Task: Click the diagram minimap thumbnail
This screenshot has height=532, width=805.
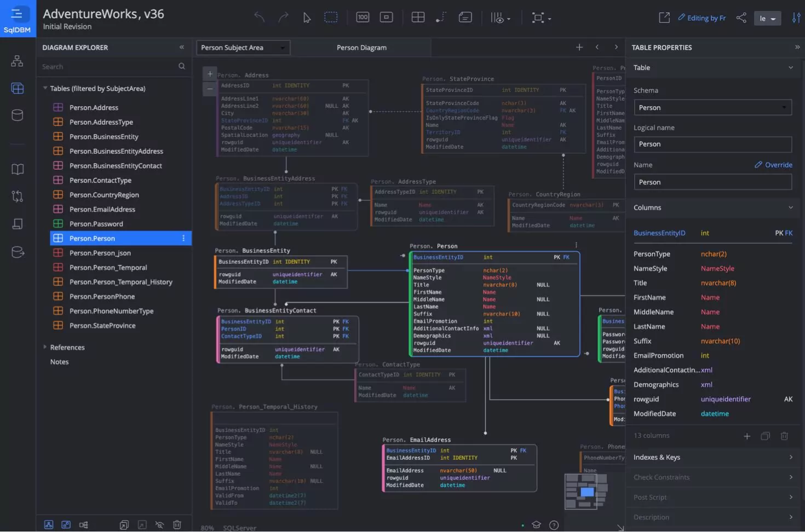Action: click(x=586, y=491)
